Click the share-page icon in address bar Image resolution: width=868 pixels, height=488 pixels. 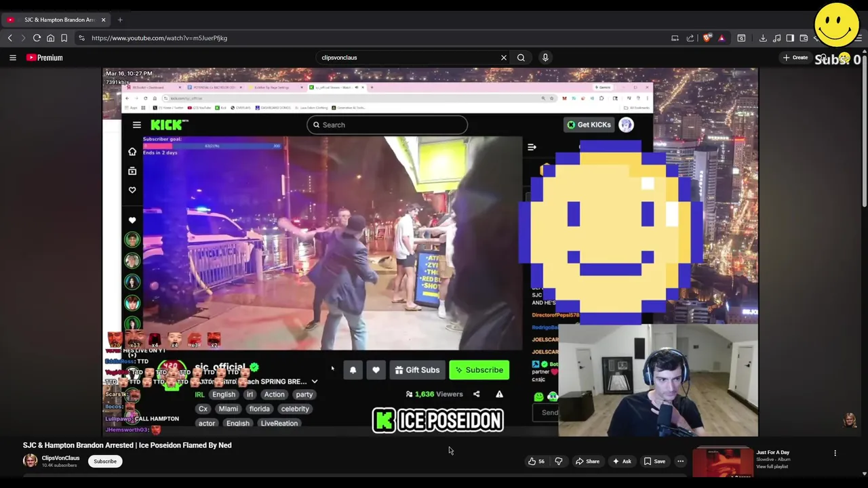pyautogui.click(x=690, y=38)
